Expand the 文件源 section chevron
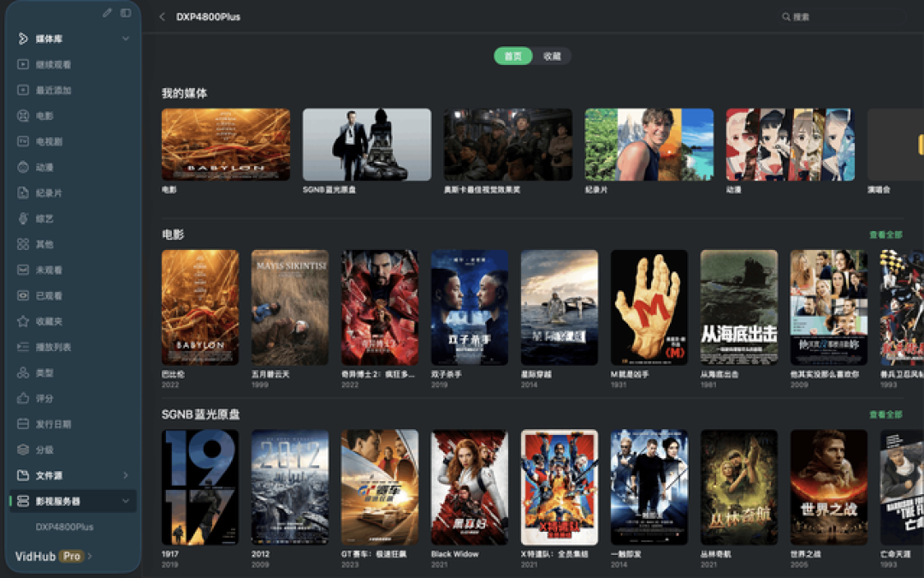 click(126, 475)
